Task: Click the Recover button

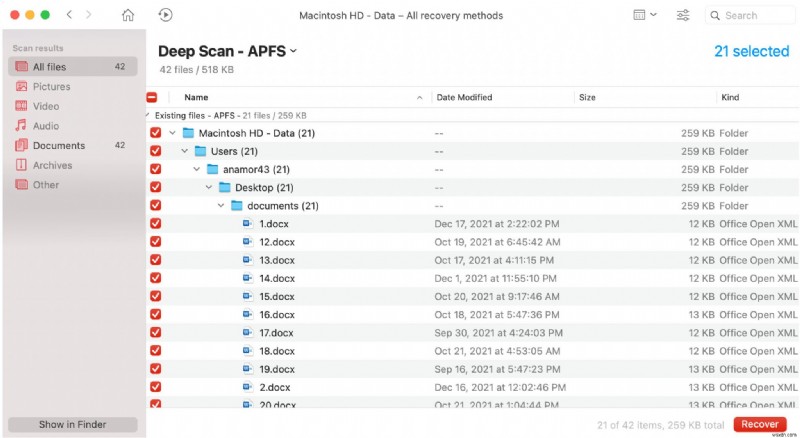Action: pos(759,424)
